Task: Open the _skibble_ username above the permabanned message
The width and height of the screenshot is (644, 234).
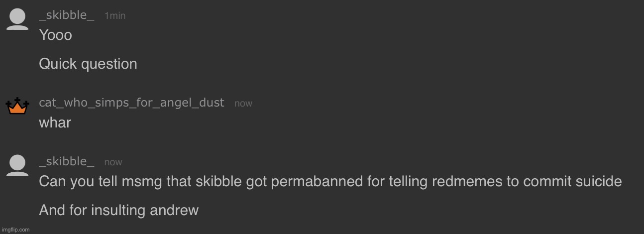Action: (x=66, y=161)
